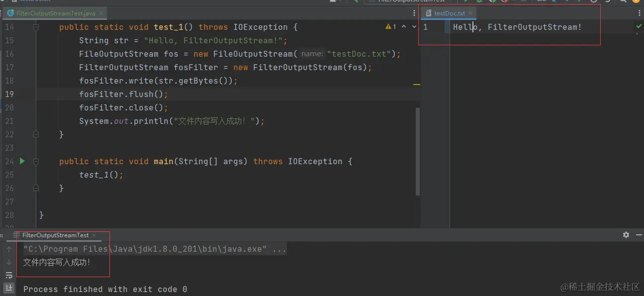Image resolution: width=644 pixels, height=296 pixels.
Task: Click the Java editor vertical scrollbar
Action: [x=418, y=152]
